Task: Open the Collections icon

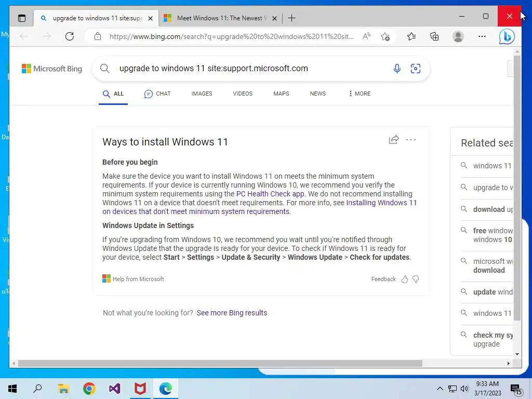Action: 434,36
